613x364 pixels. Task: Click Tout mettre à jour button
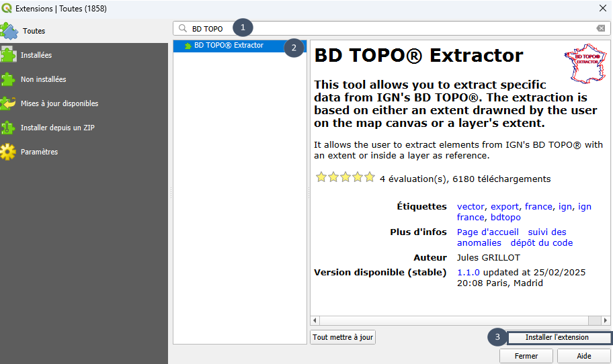[x=343, y=337]
